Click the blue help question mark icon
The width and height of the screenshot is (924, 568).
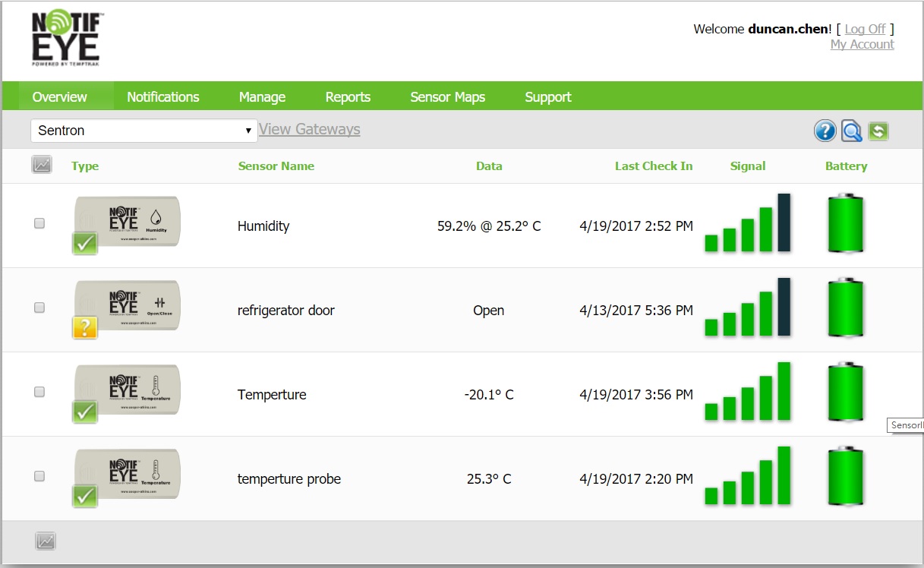(x=825, y=131)
